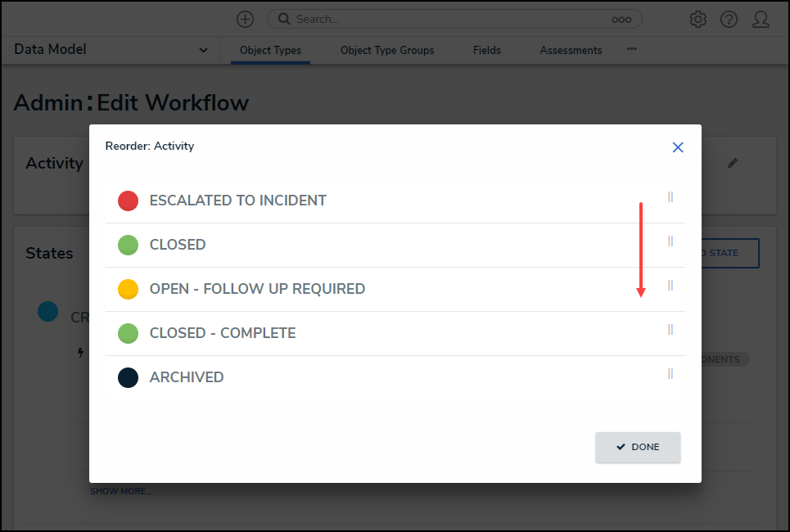Select the CLOSED - COMPLETE state text
Viewport: 790px width, 532px height.
tap(223, 333)
